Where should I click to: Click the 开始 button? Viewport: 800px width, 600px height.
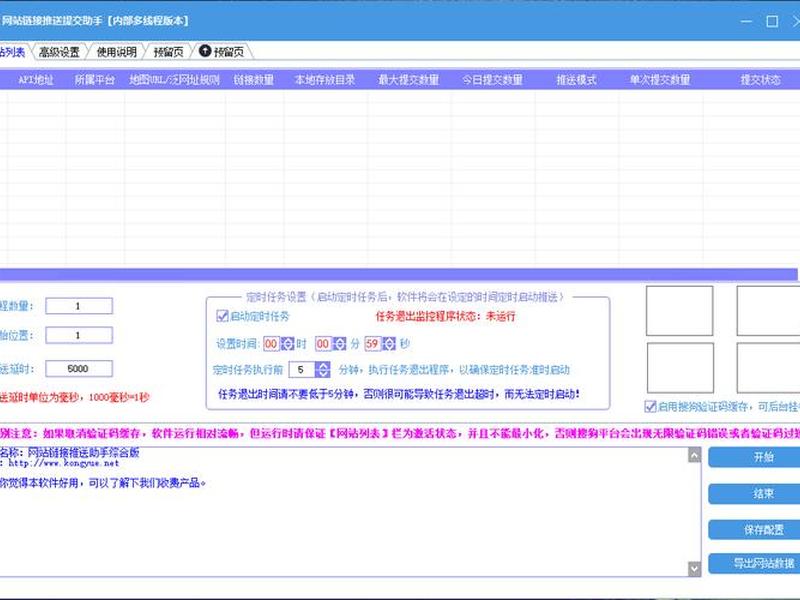pyautogui.click(x=755, y=457)
